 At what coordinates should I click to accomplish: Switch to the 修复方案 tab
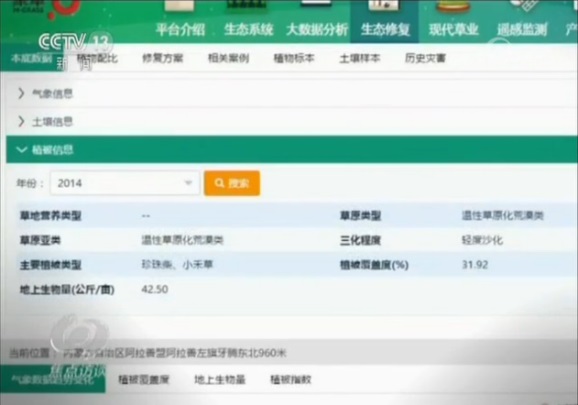pos(163,58)
